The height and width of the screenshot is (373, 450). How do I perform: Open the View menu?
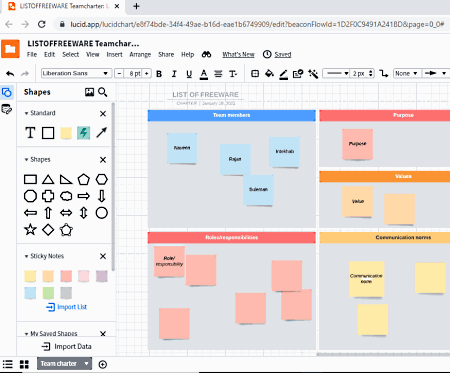[93, 54]
